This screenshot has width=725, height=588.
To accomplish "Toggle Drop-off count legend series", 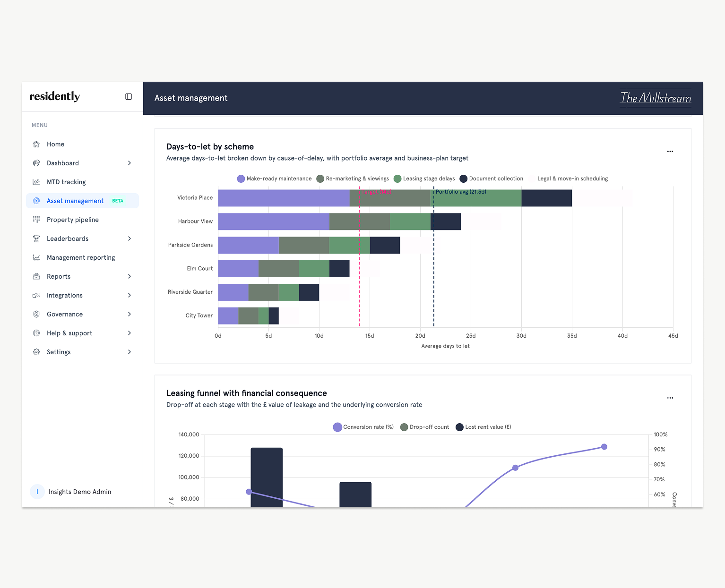I will point(424,427).
